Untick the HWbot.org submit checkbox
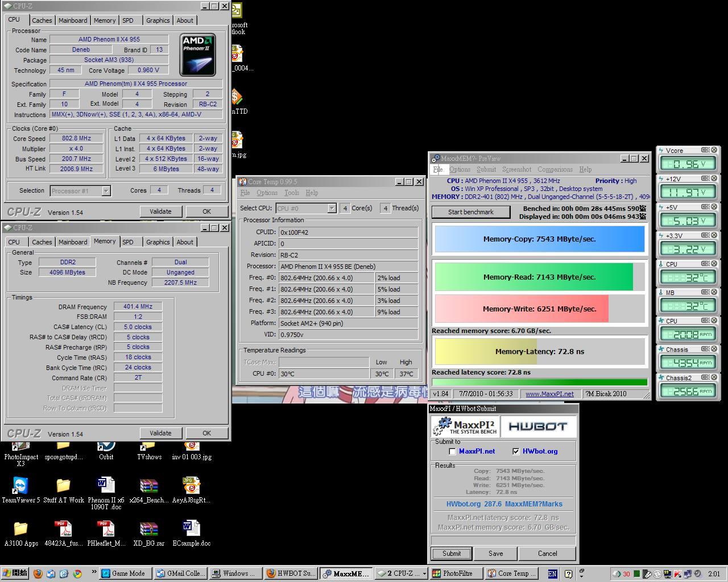The image size is (728, 582). (x=516, y=451)
